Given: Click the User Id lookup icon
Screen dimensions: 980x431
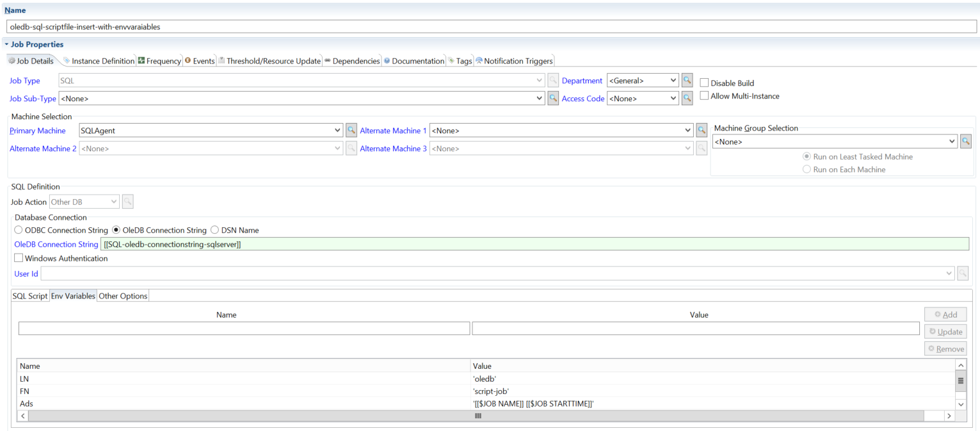Looking at the screenshot, I should (963, 273).
